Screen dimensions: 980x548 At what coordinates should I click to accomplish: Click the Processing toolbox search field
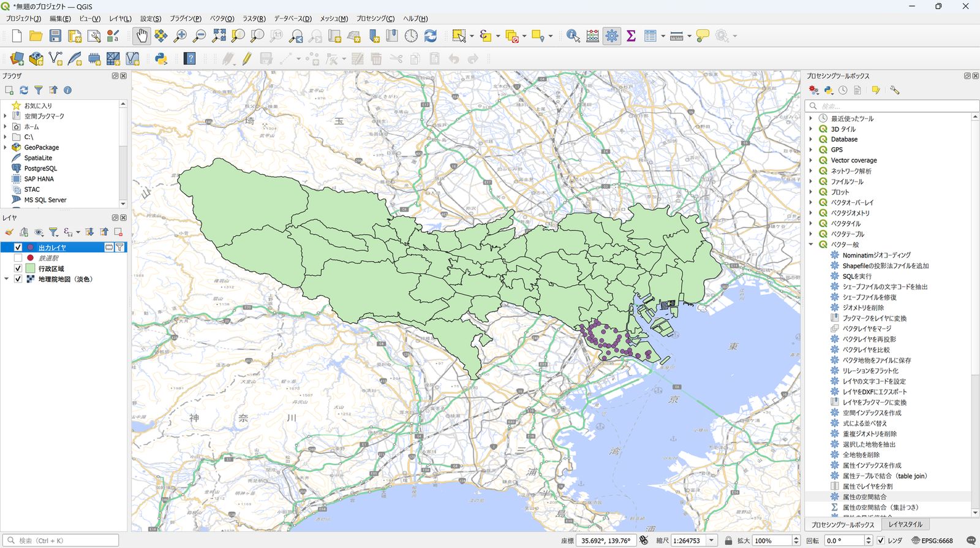click(892, 106)
